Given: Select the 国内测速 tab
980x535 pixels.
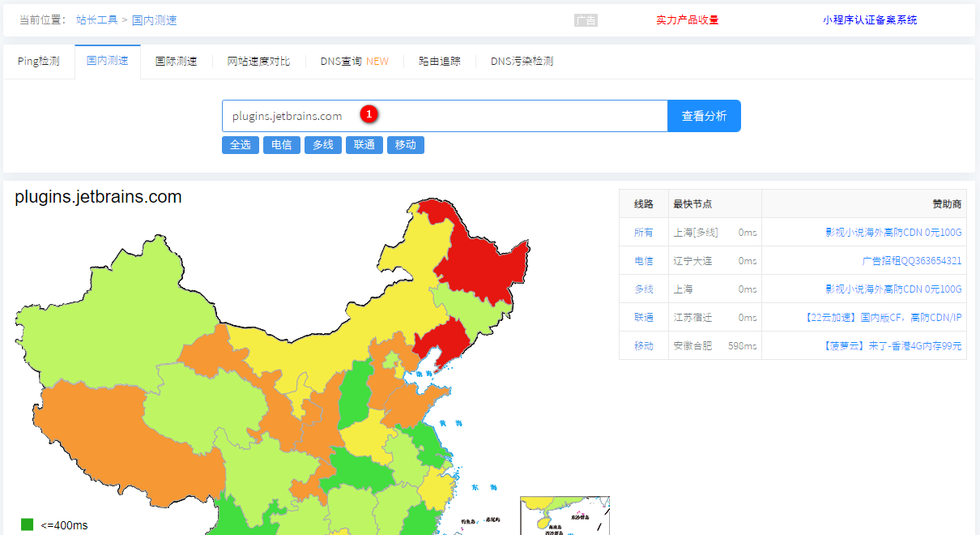Looking at the screenshot, I should pos(107,62).
